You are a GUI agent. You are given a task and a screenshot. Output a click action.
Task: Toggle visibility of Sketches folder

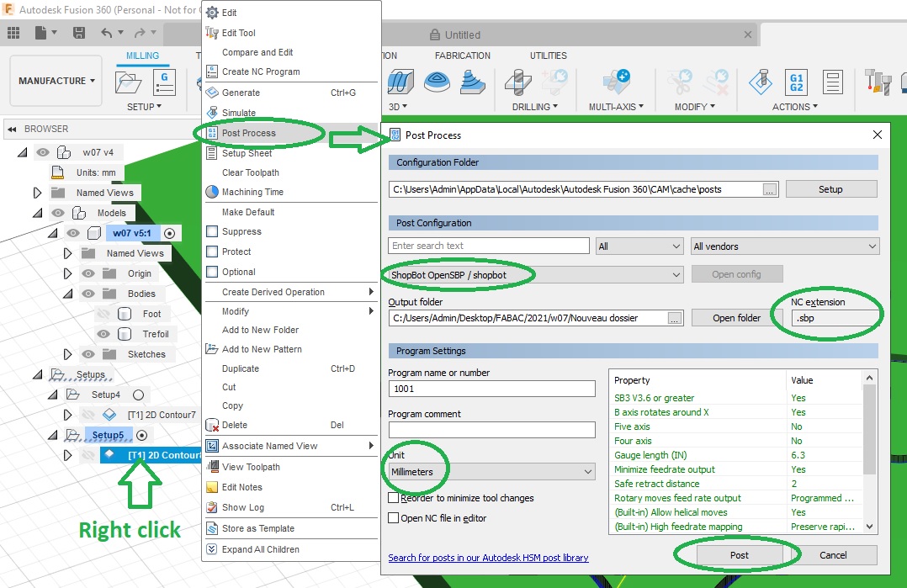pos(88,354)
